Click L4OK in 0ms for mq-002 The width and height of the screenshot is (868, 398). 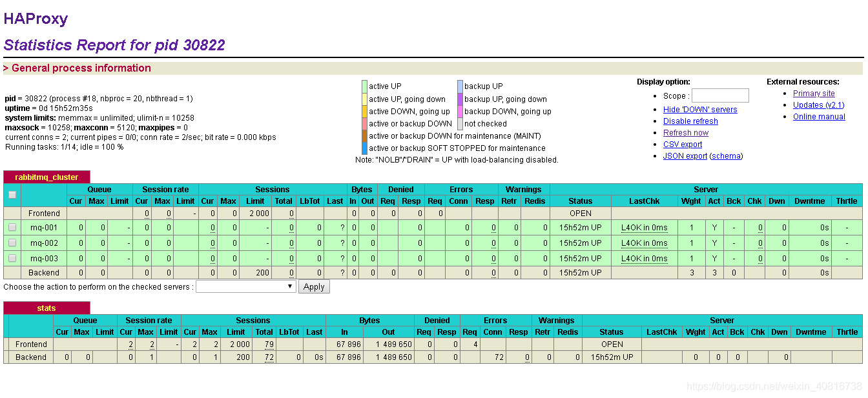pos(645,243)
